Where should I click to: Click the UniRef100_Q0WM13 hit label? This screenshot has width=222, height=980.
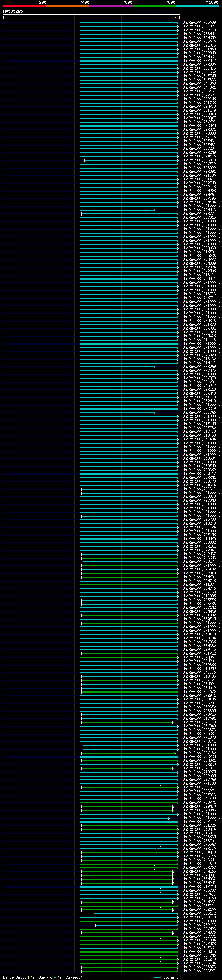(x=199, y=210)
